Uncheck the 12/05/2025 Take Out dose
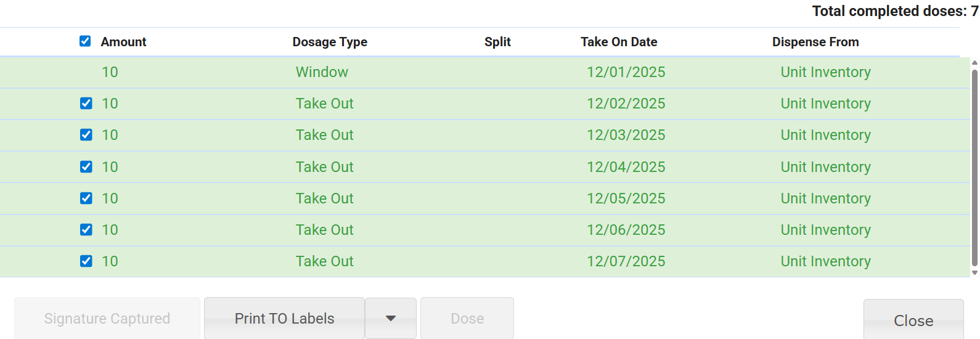Viewport: 980px width, 339px height. coord(86,198)
